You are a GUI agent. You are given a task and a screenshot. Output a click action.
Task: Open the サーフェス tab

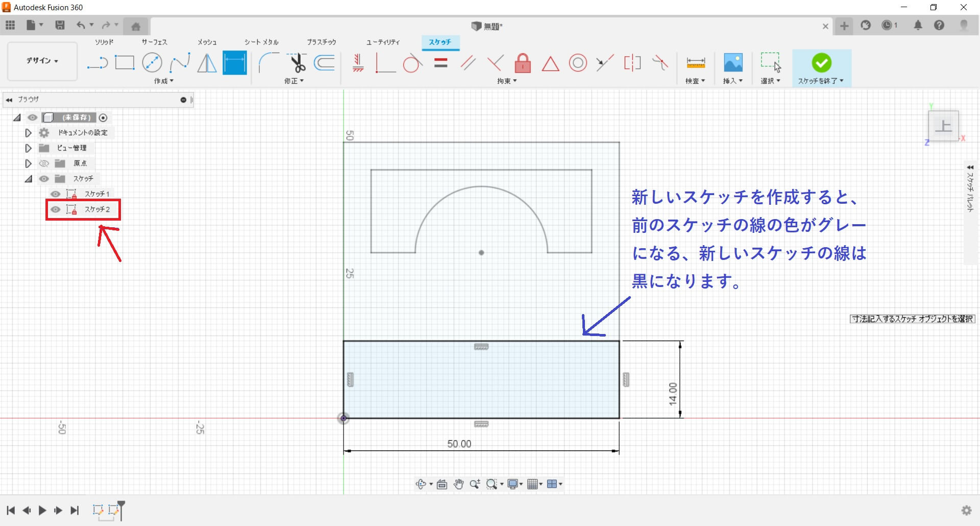(154, 42)
